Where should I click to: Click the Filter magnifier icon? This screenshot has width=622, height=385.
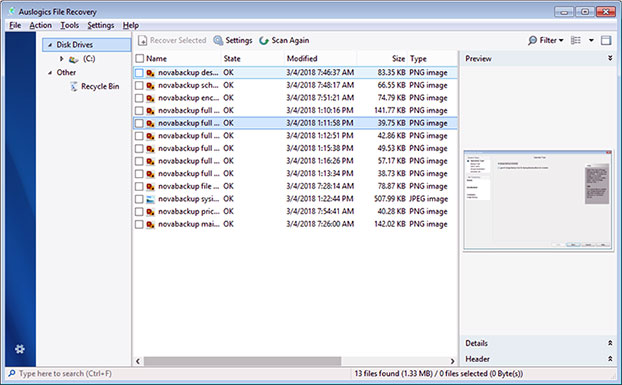[532, 40]
